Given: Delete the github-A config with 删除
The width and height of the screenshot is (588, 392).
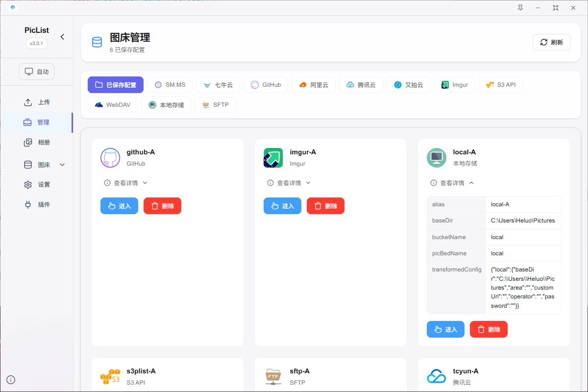Looking at the screenshot, I should pyautogui.click(x=162, y=206).
